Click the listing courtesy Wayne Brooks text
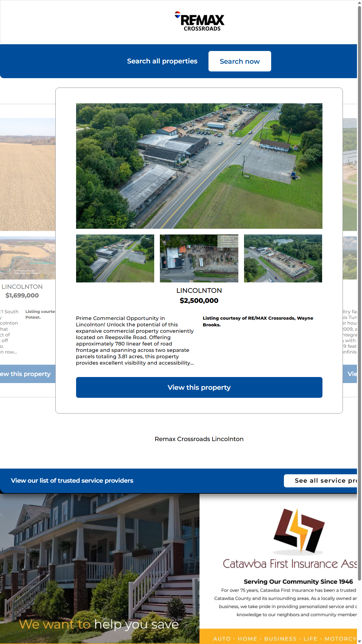Viewport: 362px width, 644px height. point(258,321)
